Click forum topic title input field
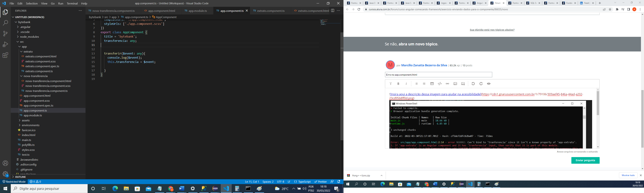Viewport: 644px width, 193px height. [438, 75]
